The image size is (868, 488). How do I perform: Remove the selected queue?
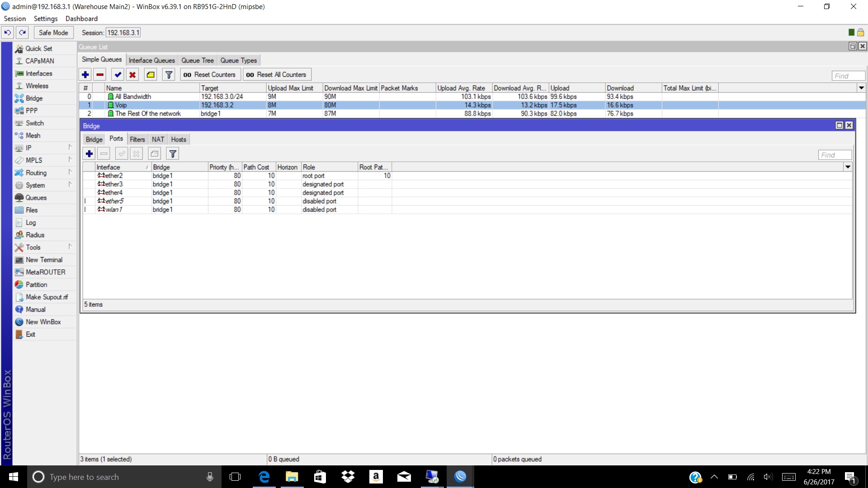(x=100, y=75)
